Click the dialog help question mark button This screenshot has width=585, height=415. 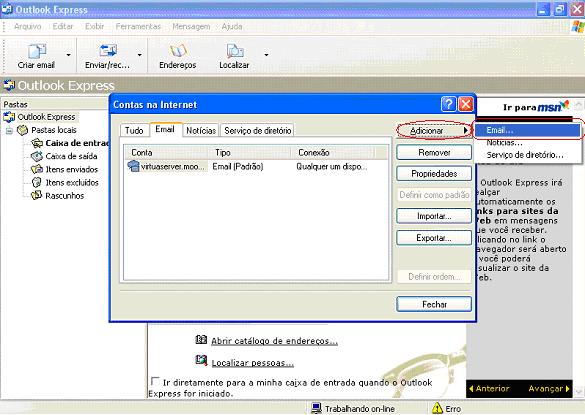click(448, 104)
